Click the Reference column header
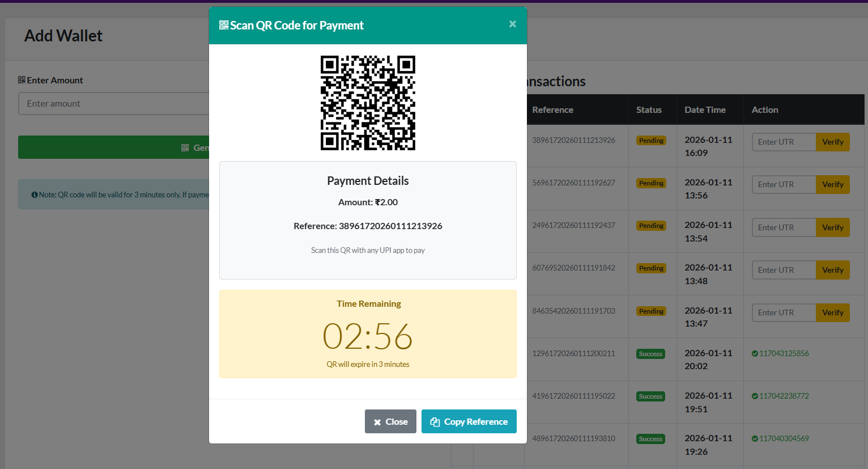Image resolution: width=868 pixels, height=469 pixels. [x=552, y=109]
